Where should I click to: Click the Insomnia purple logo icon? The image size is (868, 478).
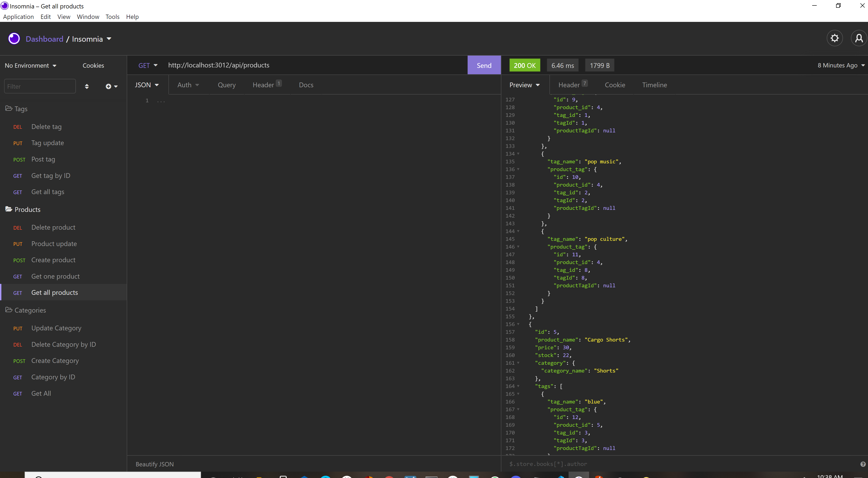[x=14, y=39]
